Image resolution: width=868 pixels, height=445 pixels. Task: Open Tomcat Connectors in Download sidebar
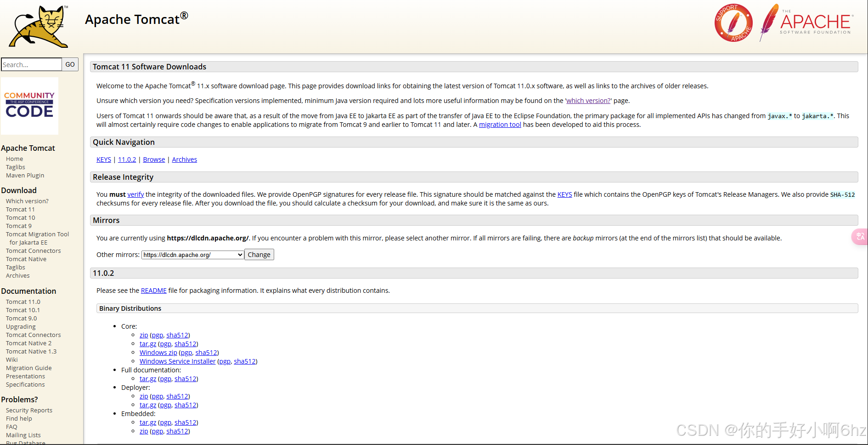click(34, 251)
